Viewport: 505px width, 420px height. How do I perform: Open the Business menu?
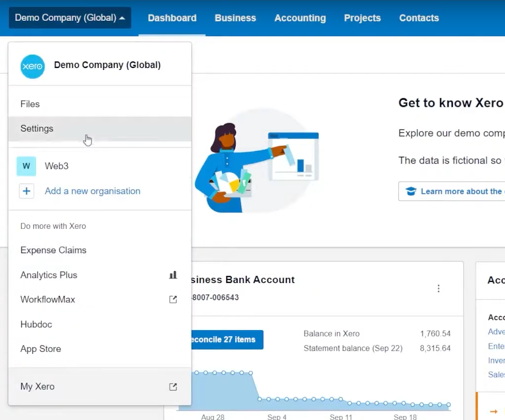(x=236, y=18)
